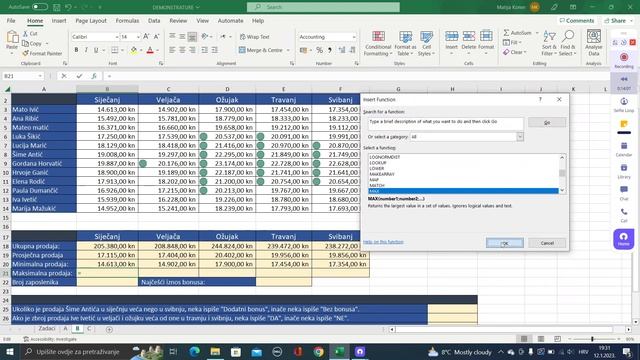Click Merge & Centre button
Image resolution: width=640 pixels, height=360 pixels.
coord(261,50)
